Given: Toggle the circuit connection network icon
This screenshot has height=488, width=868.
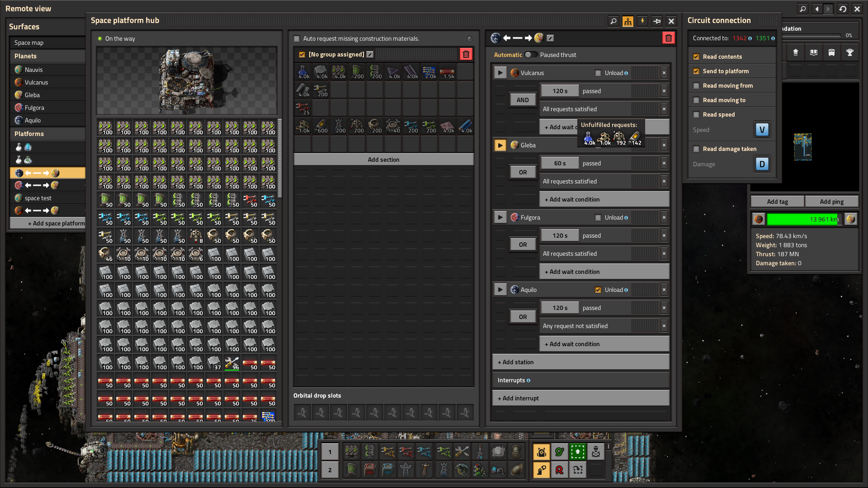Looking at the screenshot, I should point(628,21).
